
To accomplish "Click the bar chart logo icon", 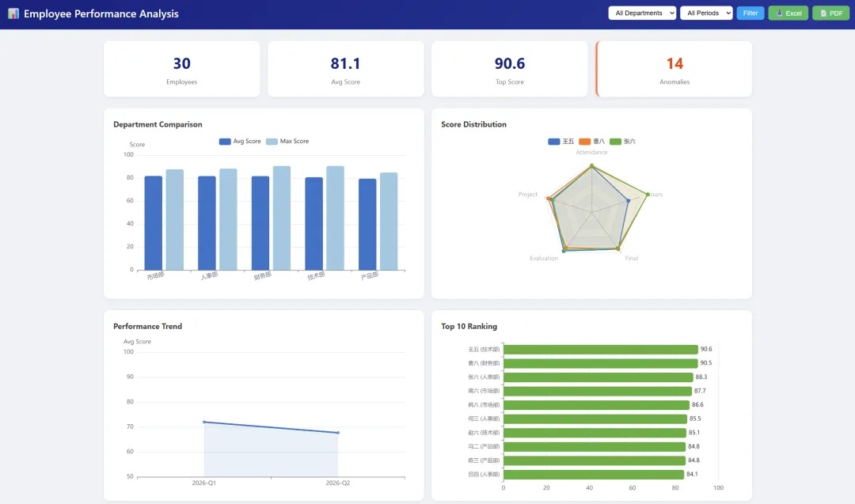I will coord(13,13).
